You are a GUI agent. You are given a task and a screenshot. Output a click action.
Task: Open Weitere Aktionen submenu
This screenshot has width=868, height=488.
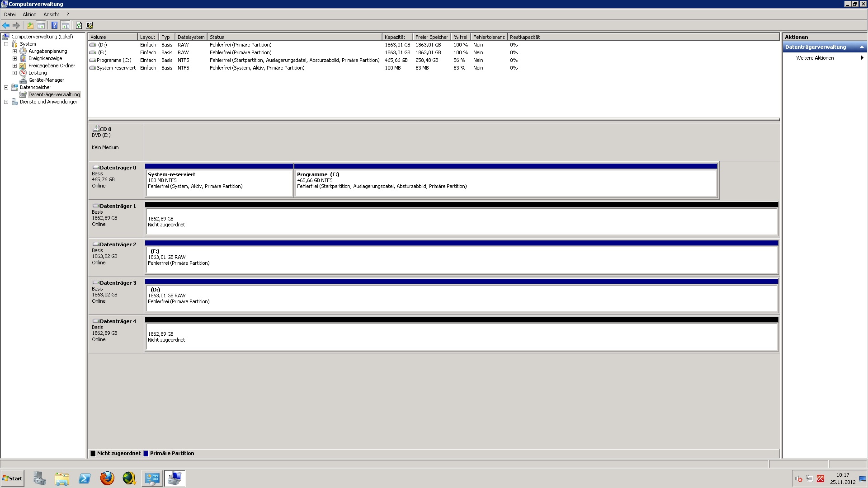[815, 58]
